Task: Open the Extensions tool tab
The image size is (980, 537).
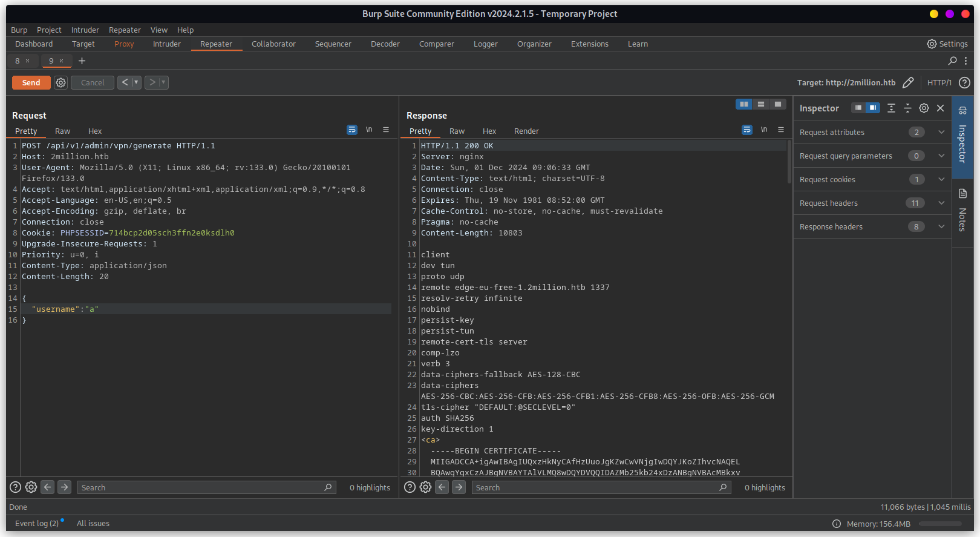Action: [x=589, y=44]
